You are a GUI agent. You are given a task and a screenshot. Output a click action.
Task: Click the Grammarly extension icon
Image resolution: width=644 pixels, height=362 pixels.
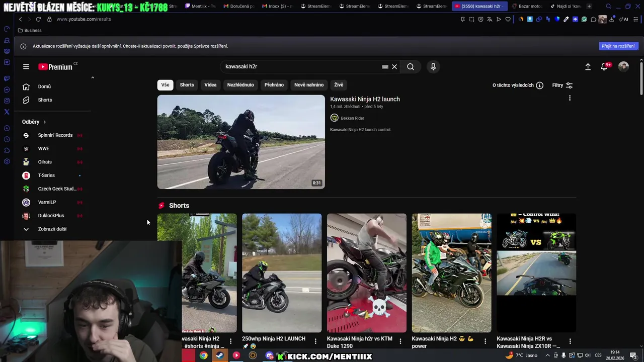(584, 19)
